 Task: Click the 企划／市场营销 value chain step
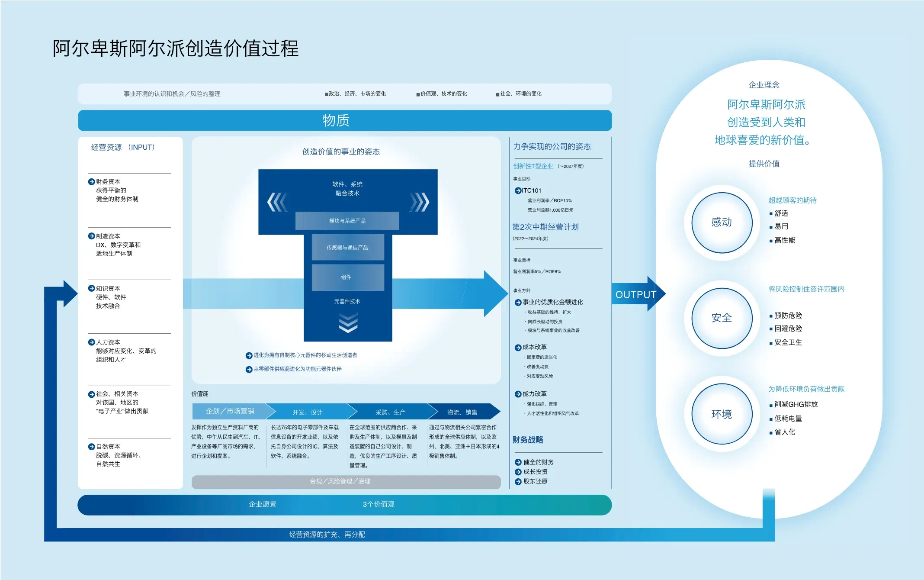tap(234, 412)
